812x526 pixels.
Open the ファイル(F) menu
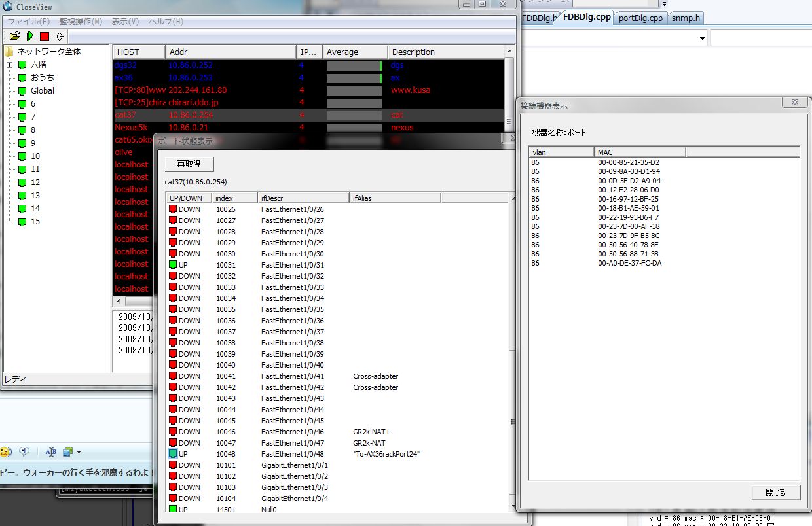coord(28,22)
